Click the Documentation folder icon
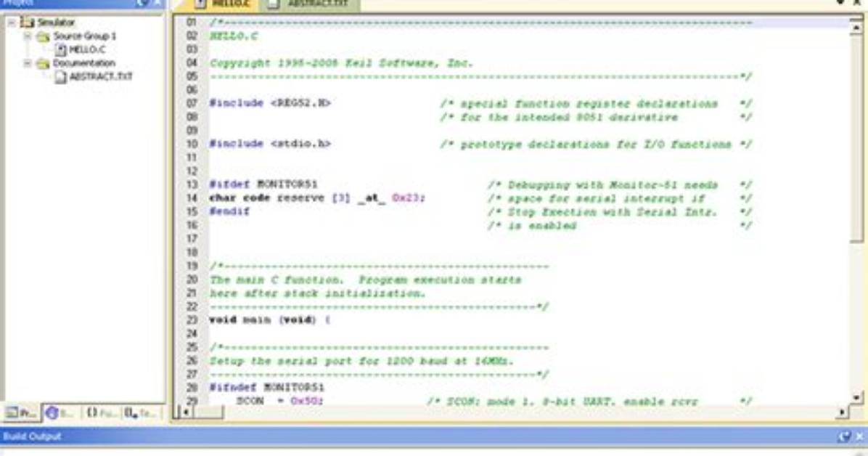The height and width of the screenshot is (456, 868). [43, 64]
